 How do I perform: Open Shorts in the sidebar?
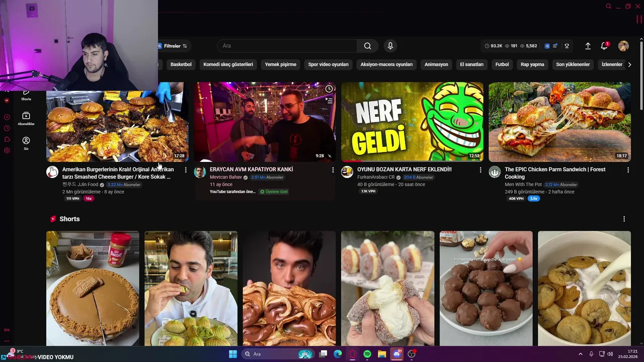[x=26, y=95]
